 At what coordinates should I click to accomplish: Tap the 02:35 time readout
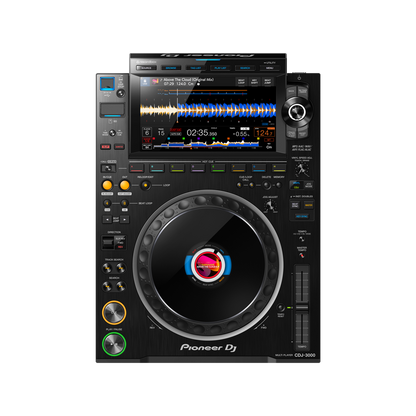pyautogui.click(x=202, y=133)
